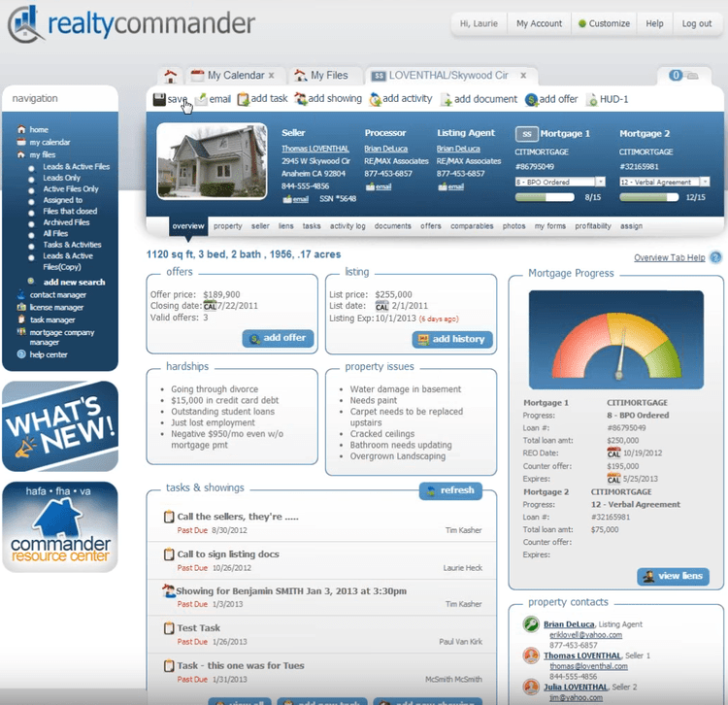Click the email toolbar icon
This screenshot has width=728, height=705.
tap(201, 99)
